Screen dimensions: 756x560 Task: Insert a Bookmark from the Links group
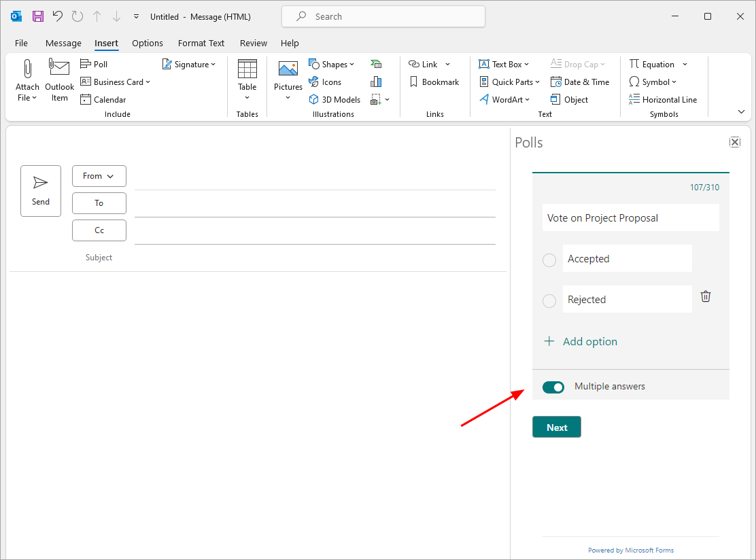pos(434,82)
